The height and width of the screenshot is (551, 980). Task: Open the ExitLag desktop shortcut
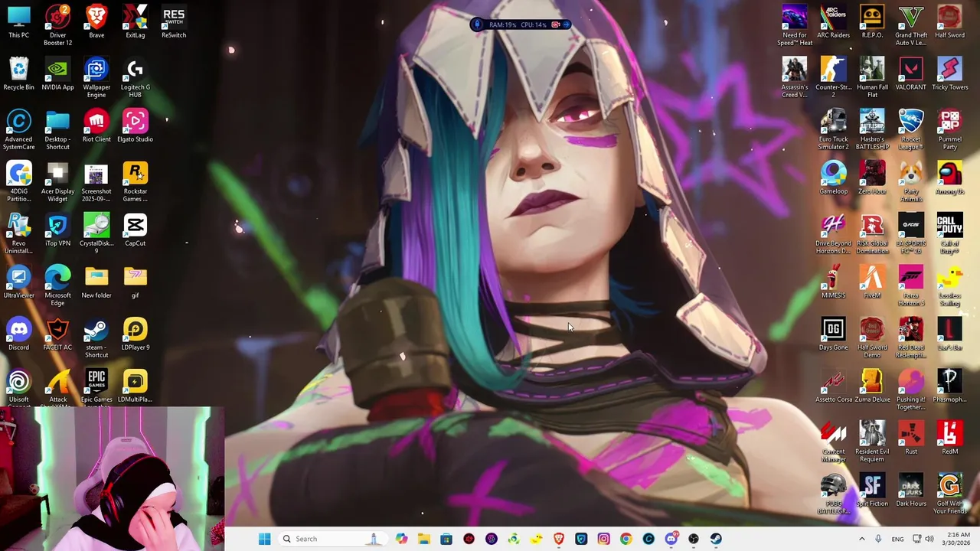coord(136,21)
